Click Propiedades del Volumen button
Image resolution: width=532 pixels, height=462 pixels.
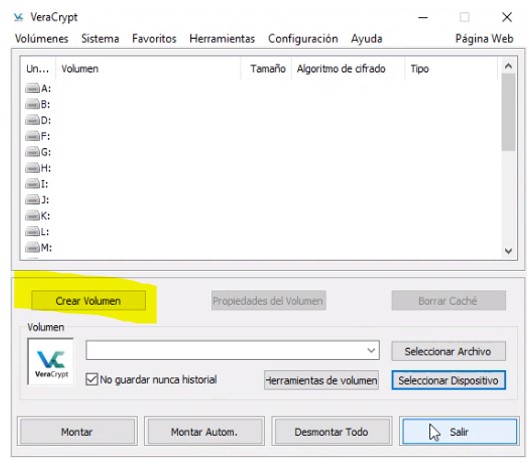pyautogui.click(x=269, y=301)
